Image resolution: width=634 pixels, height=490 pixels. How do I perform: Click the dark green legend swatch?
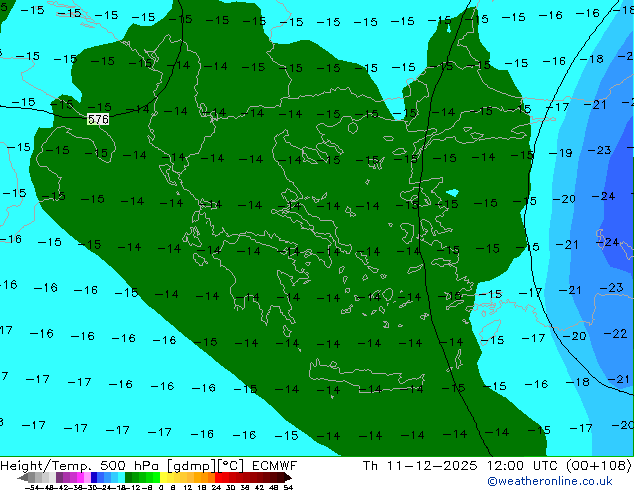[x=129, y=477]
